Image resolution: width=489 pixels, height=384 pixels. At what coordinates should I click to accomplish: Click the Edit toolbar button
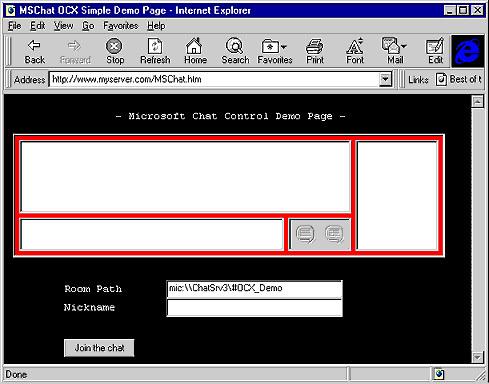(x=435, y=51)
